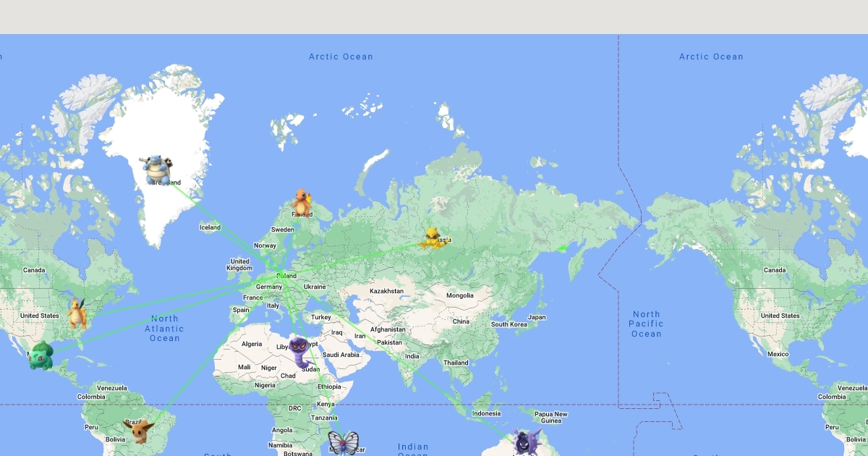
Task: Select the Indonesia label
Action: click(486, 413)
